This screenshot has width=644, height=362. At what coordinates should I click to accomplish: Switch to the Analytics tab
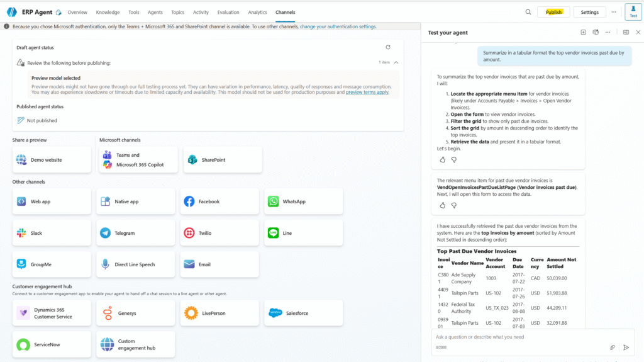point(257,12)
